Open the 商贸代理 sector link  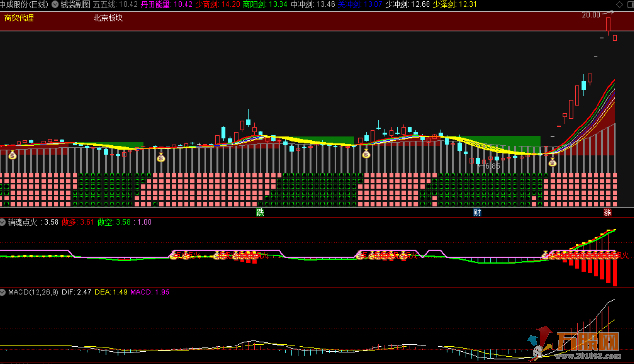19,18
